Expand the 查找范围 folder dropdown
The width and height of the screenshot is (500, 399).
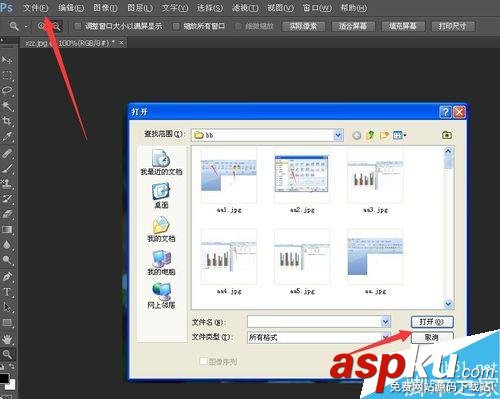[338, 135]
